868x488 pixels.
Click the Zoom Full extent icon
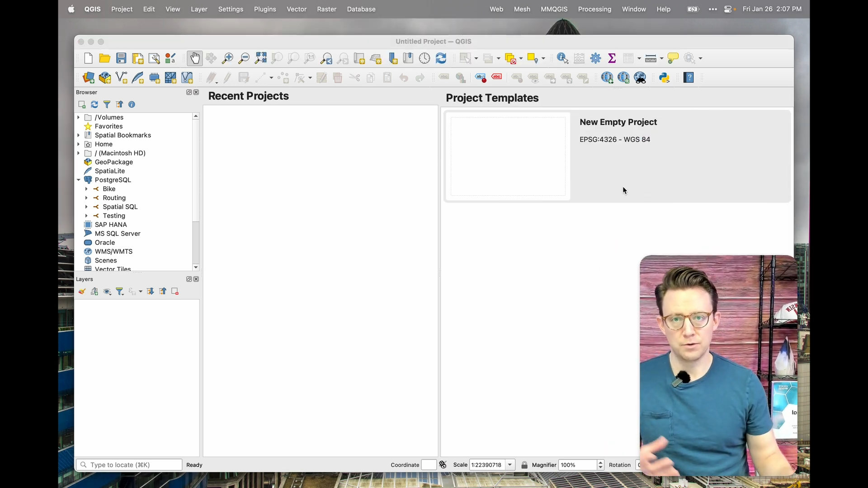click(260, 58)
